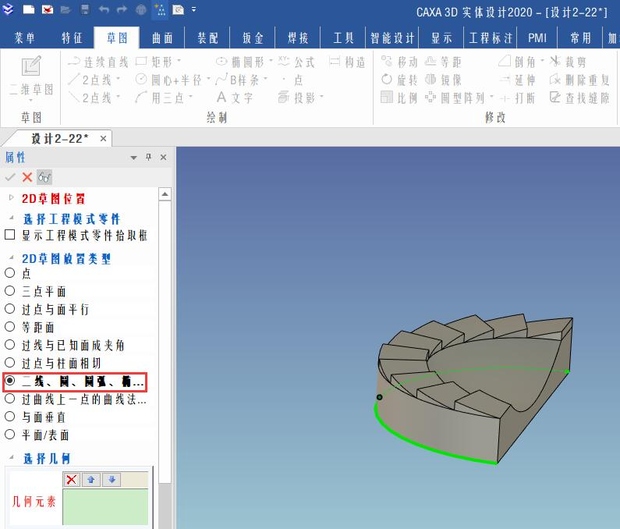Click the 旋转 rotate tool

399,80
